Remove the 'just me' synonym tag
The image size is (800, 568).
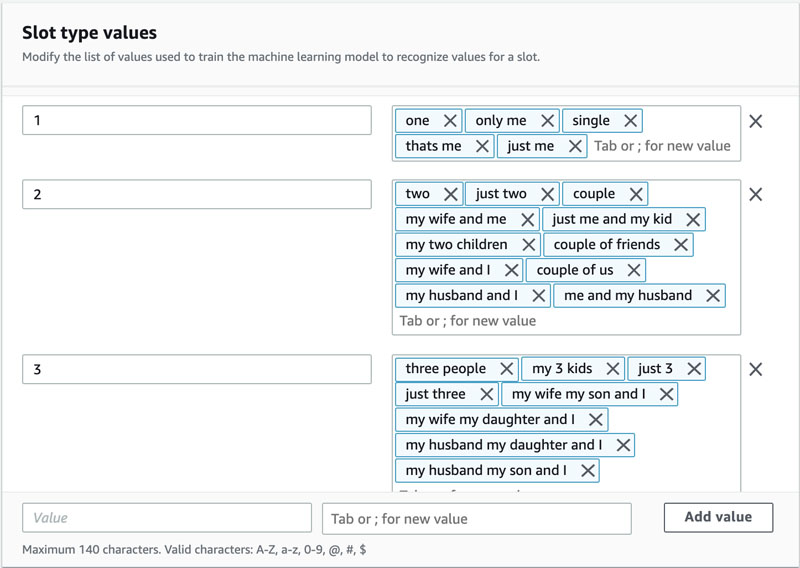tap(575, 146)
